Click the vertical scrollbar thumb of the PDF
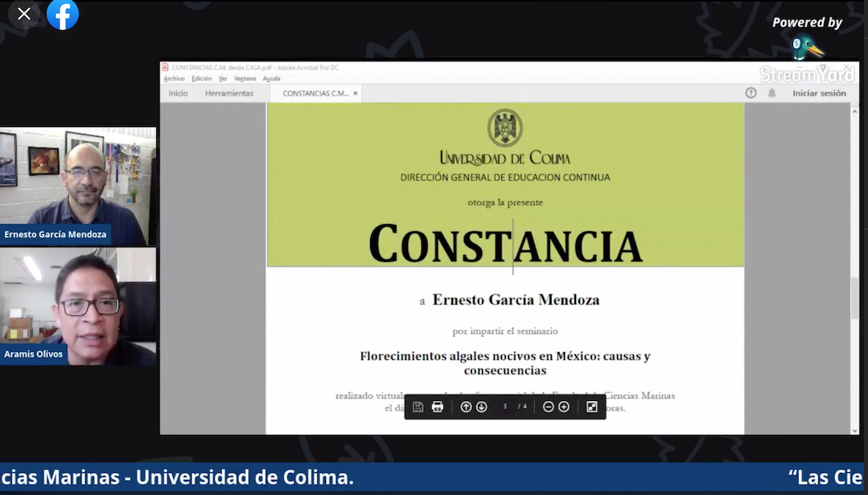 [x=854, y=299]
